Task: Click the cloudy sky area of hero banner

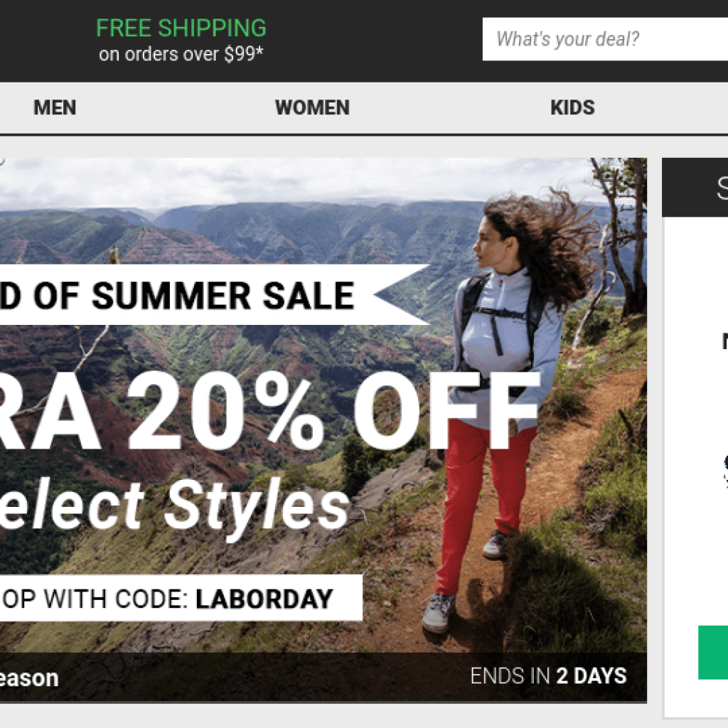Action: [x=297, y=181]
